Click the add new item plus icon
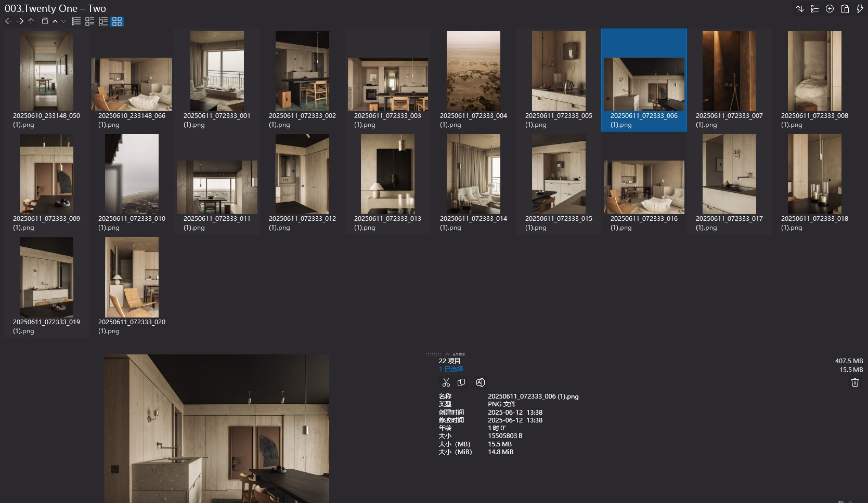 [830, 9]
